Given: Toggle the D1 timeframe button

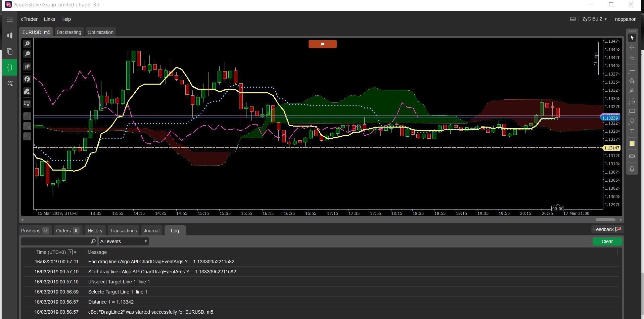Looking at the screenshot, I should tap(27, 136).
